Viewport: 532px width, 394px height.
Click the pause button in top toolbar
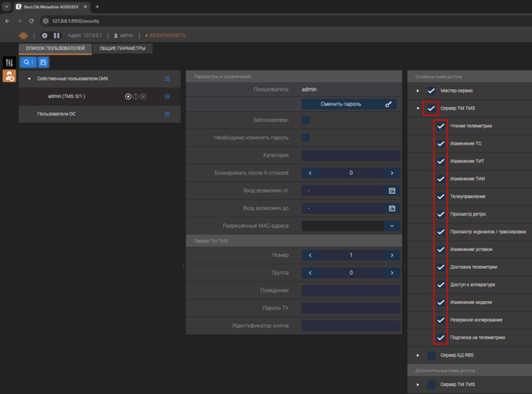pos(56,35)
